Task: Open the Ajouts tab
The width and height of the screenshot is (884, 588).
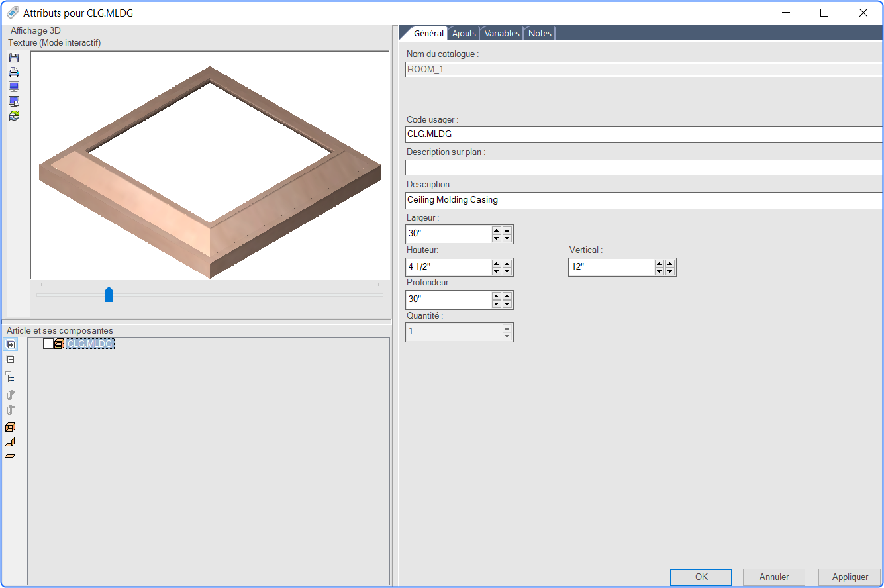Action: pos(464,33)
